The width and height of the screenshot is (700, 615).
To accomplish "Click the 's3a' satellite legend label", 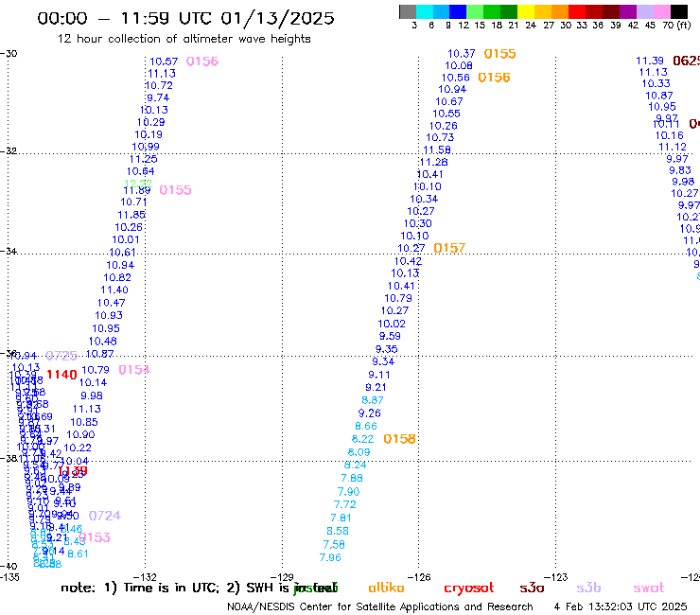I will (x=532, y=589).
